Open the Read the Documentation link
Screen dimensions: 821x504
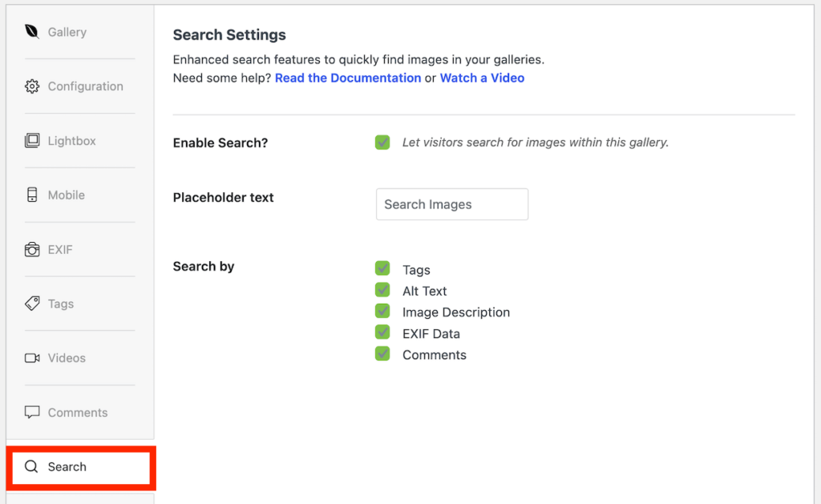pos(348,78)
